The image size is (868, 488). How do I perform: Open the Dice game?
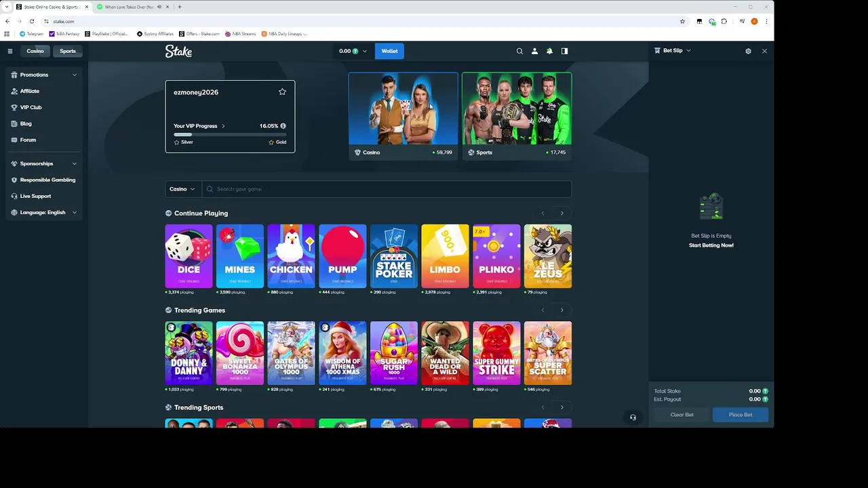click(189, 256)
